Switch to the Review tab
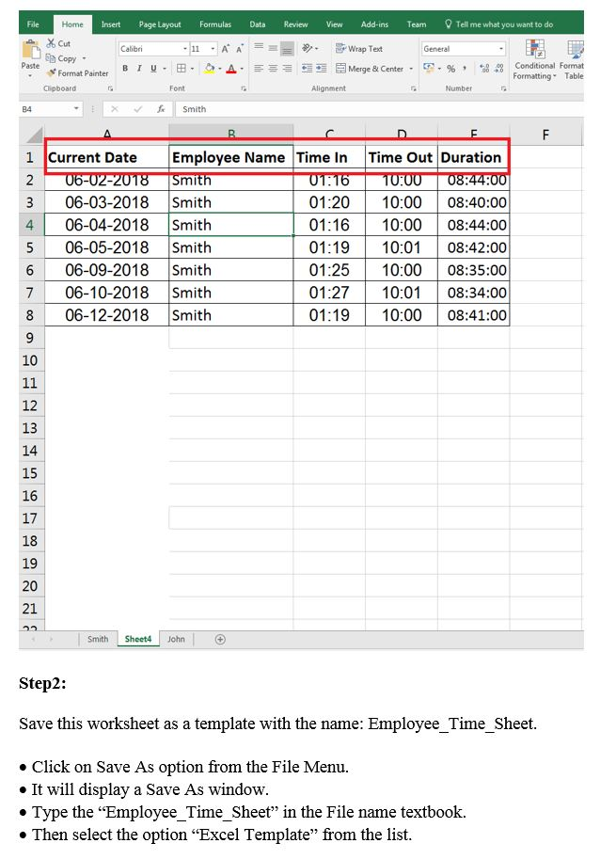 pyautogui.click(x=295, y=24)
